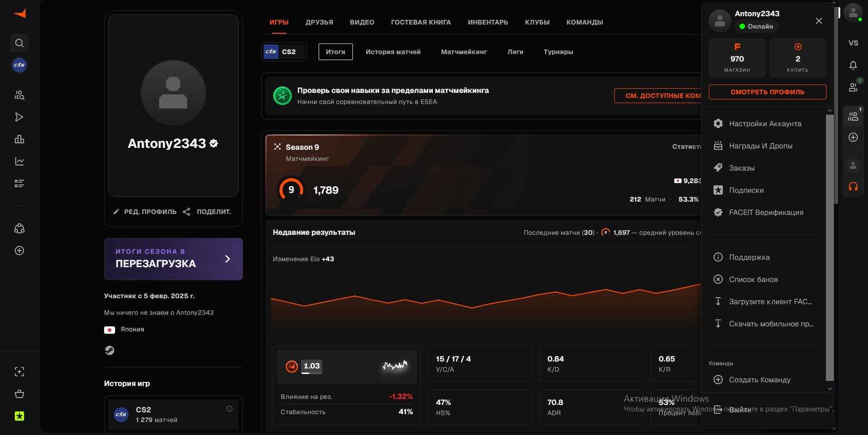
Task: Open Подписки menu item
Action: 763,190
